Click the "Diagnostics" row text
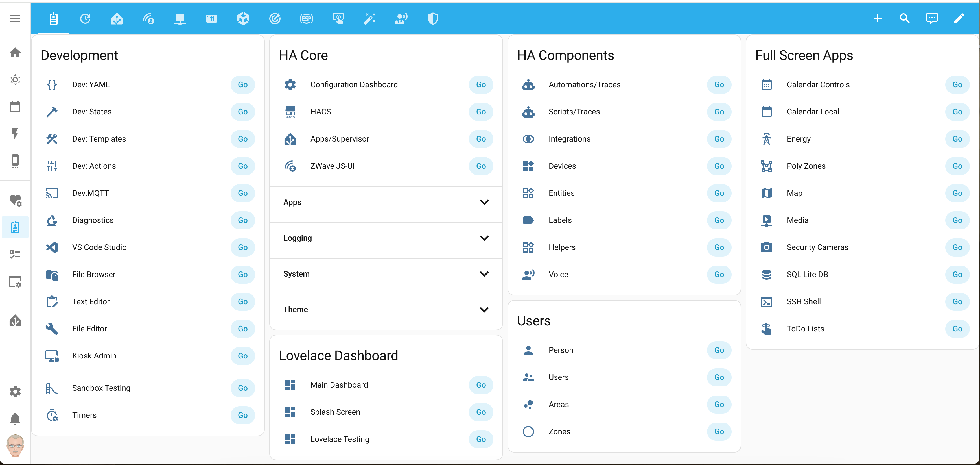Screen dimensions: 980x465 pos(93,221)
